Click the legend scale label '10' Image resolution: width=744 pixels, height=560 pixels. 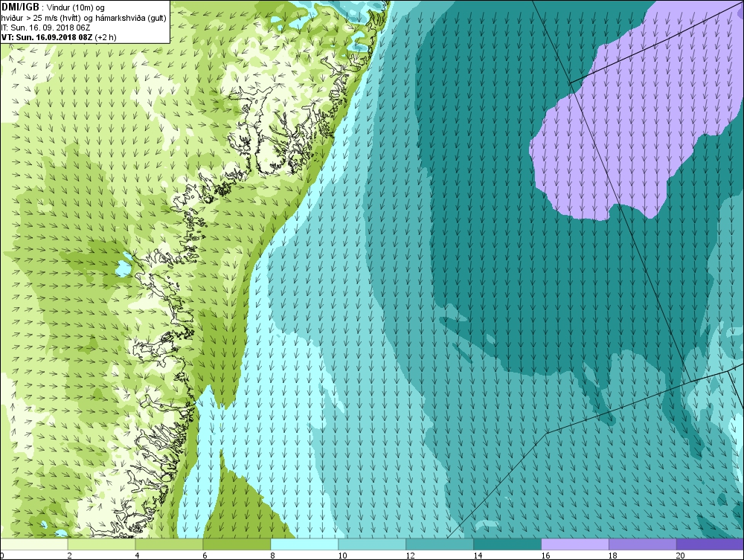(x=342, y=556)
